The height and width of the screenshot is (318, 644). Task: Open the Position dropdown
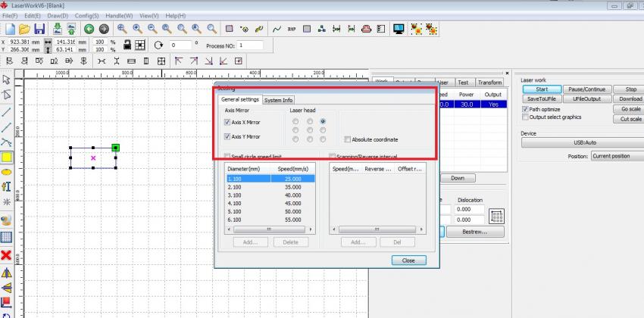[616, 156]
